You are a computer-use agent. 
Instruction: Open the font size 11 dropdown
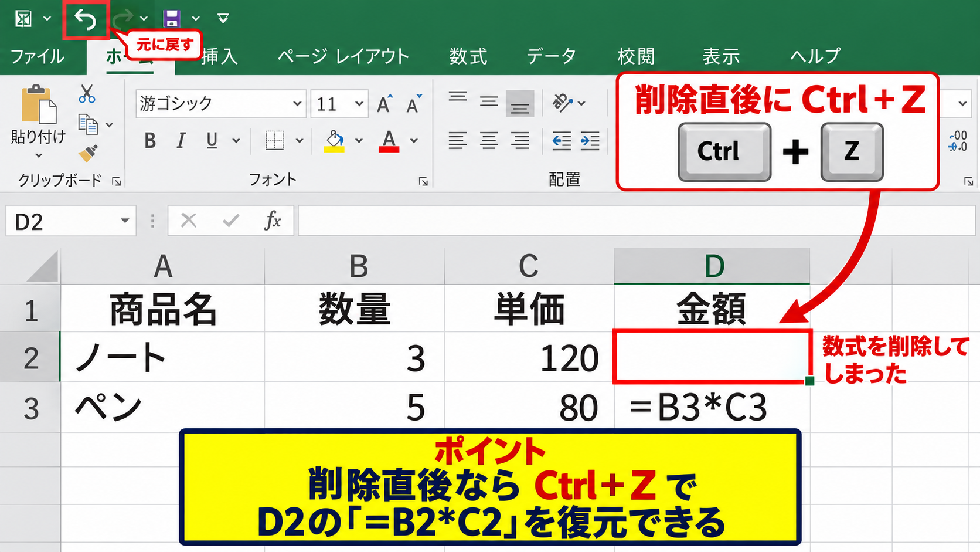point(359,104)
